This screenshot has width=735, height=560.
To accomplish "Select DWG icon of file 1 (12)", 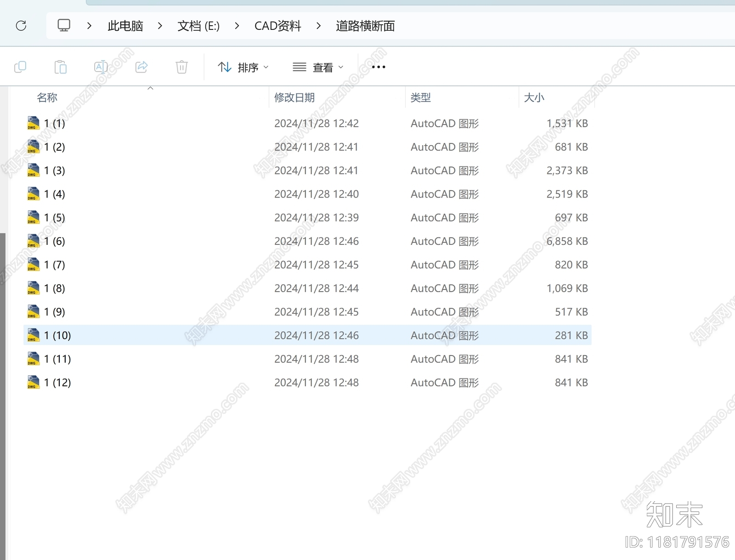I will [33, 382].
